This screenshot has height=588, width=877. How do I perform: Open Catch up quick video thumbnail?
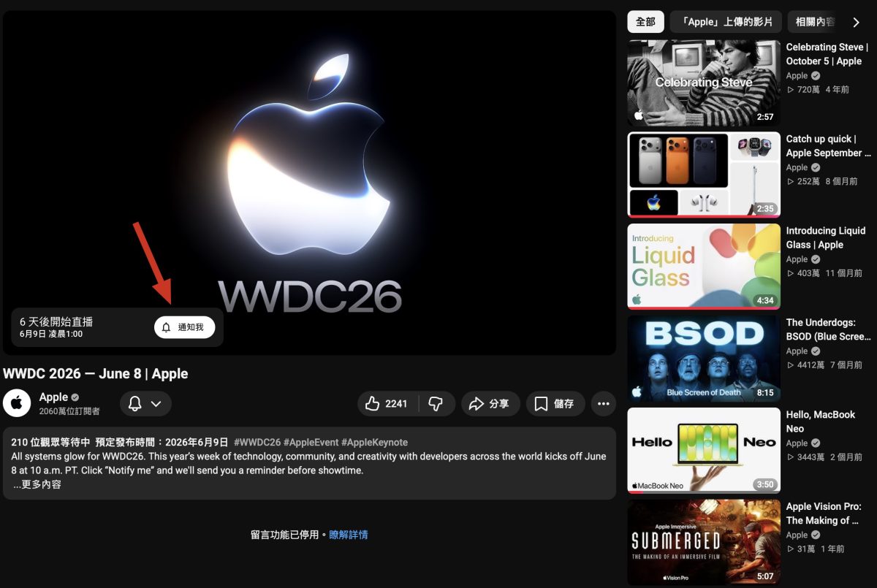click(x=704, y=175)
